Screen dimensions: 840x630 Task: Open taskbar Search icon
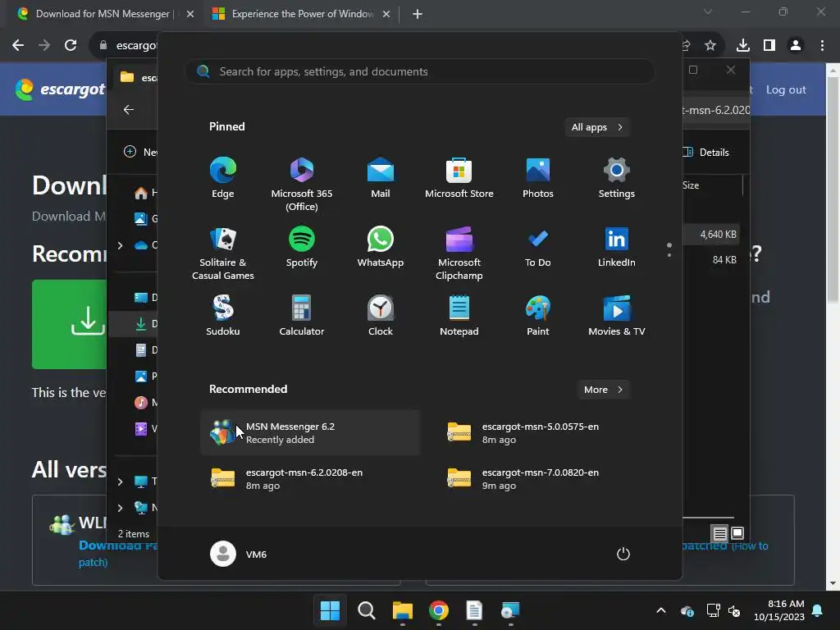(x=367, y=610)
